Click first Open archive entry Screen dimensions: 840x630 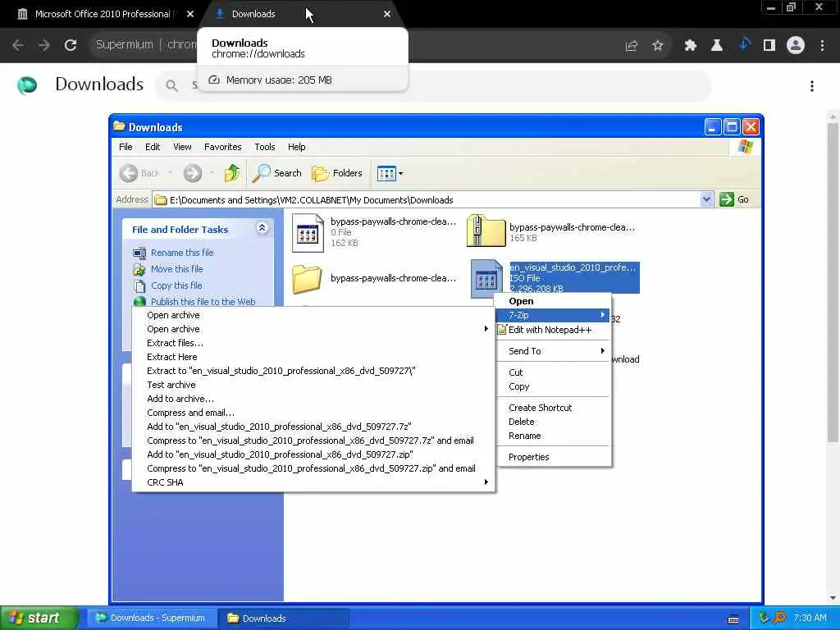tap(313, 315)
